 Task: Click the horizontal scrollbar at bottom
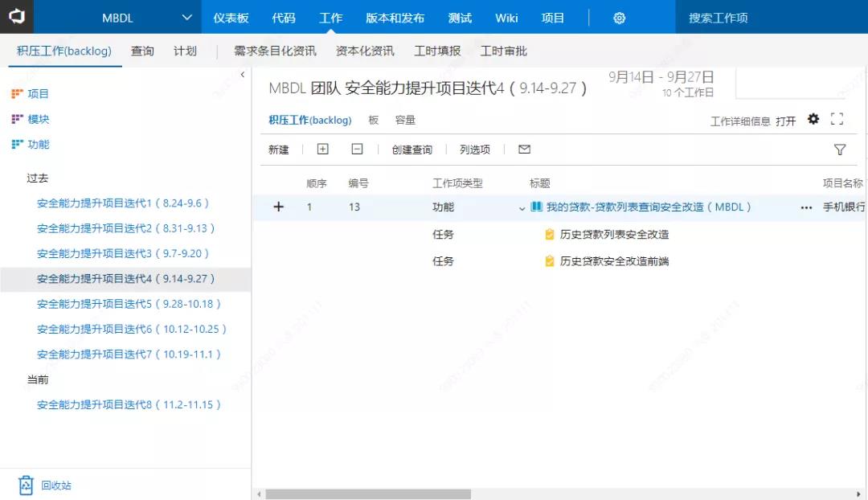[368, 494]
